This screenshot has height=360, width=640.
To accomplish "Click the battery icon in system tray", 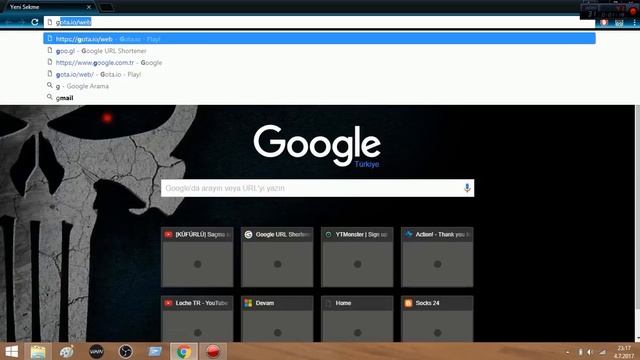I will tap(580, 352).
